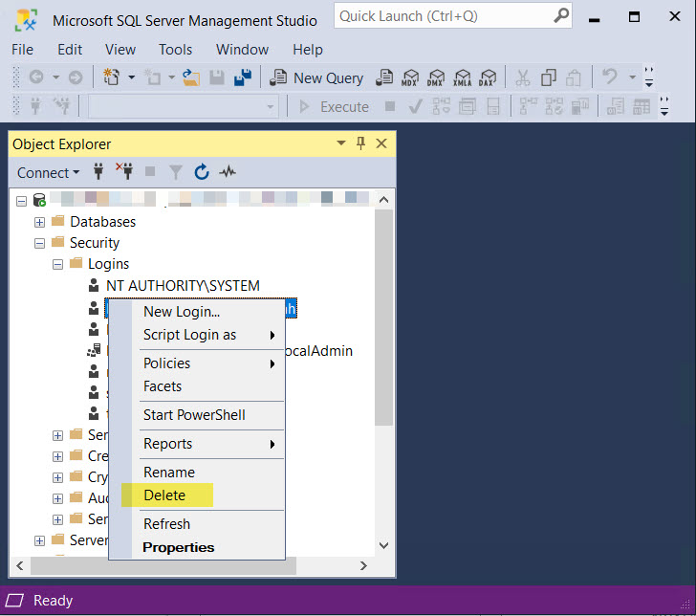Choose Rename in the context menu
The width and height of the screenshot is (696, 616).
point(197,473)
